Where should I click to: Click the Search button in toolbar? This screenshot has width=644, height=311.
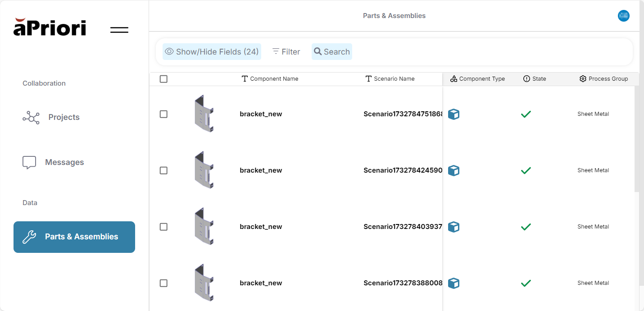tap(332, 52)
